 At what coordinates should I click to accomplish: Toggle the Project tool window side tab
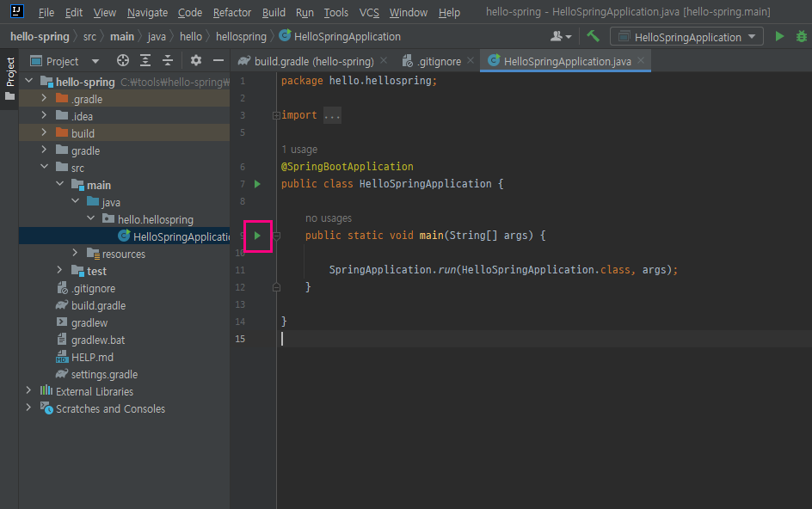pyautogui.click(x=9, y=79)
